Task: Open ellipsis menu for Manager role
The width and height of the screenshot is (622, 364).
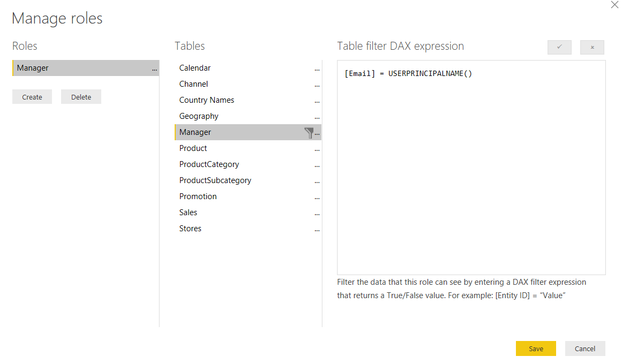Action: (x=154, y=69)
